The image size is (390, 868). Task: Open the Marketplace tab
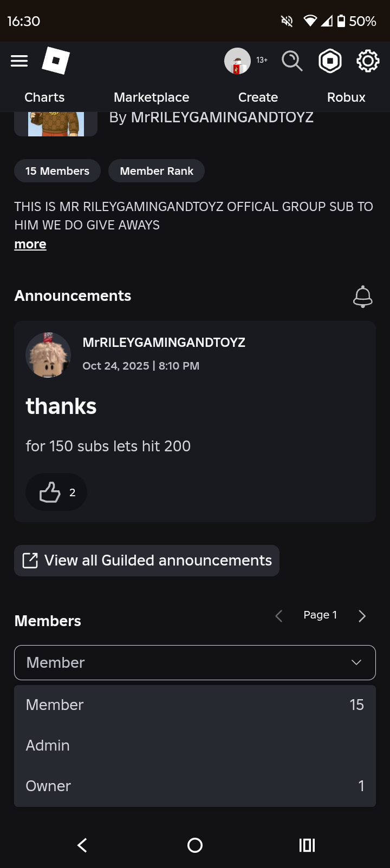(152, 97)
